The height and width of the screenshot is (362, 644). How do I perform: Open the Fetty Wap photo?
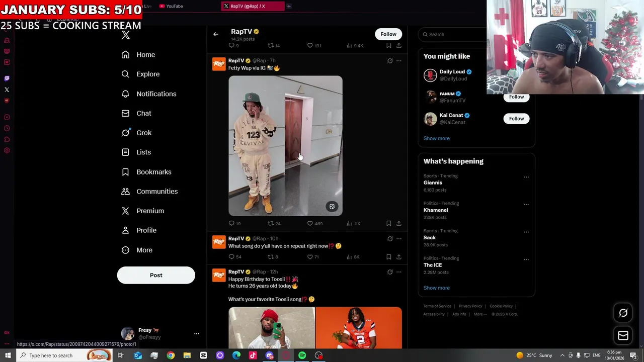tap(285, 146)
